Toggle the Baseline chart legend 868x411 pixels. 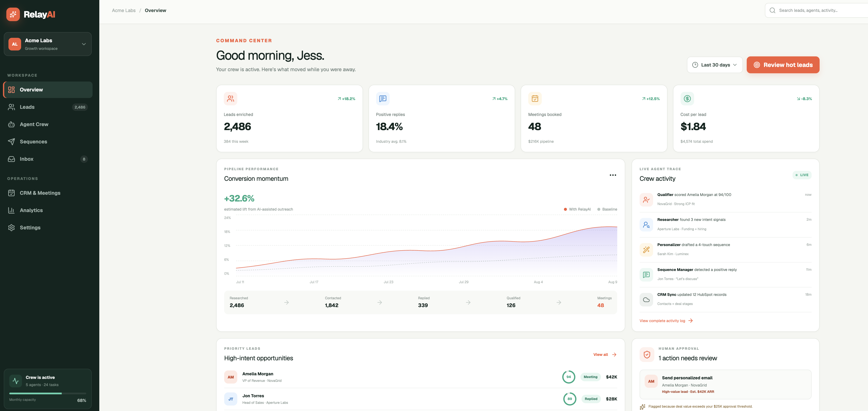607,209
